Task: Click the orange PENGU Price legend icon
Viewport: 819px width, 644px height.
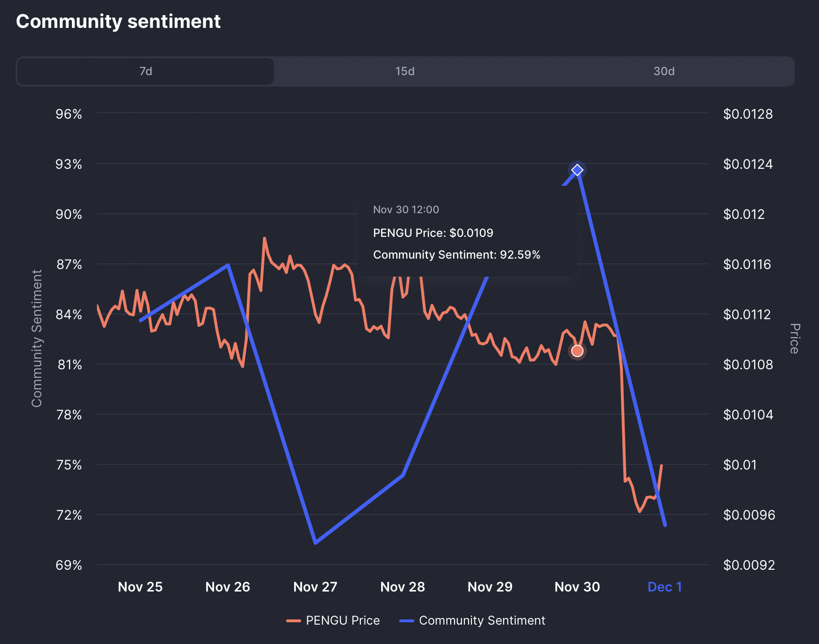Action: tap(294, 620)
